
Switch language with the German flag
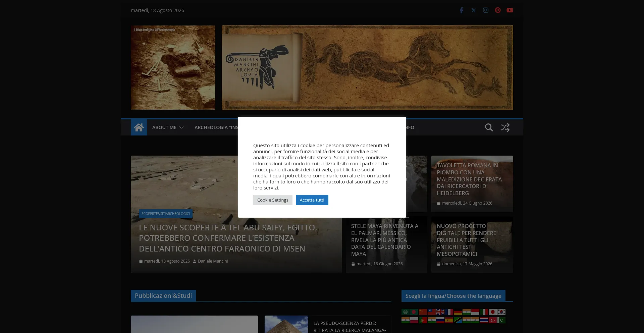(x=458, y=312)
